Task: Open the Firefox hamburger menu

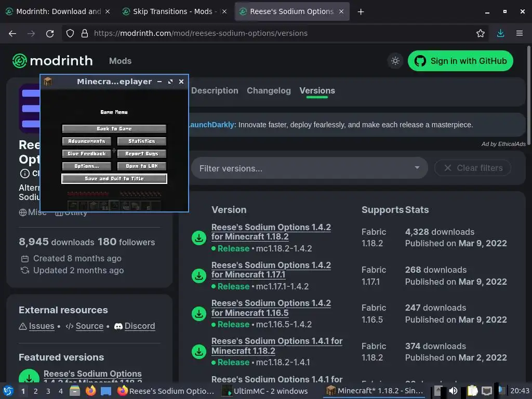Action: point(520,33)
